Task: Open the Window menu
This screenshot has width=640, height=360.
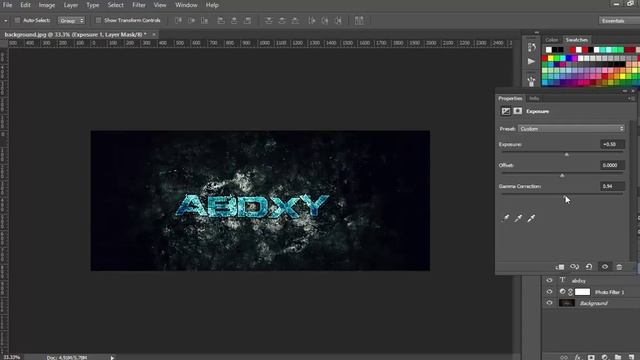Action: (186, 5)
